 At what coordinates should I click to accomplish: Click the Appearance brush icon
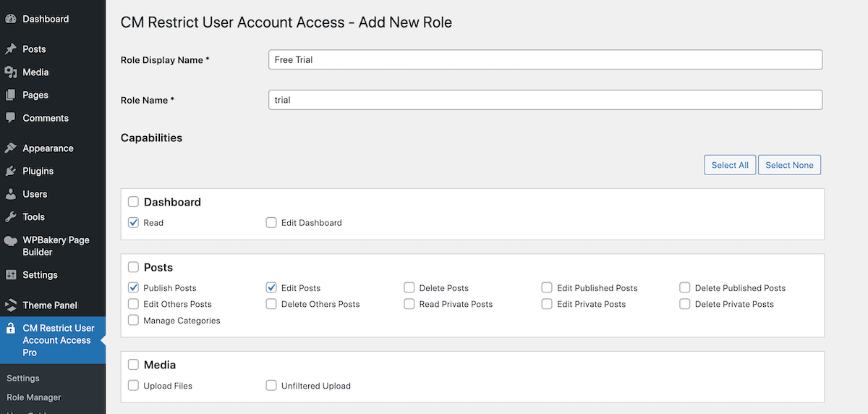coord(10,148)
